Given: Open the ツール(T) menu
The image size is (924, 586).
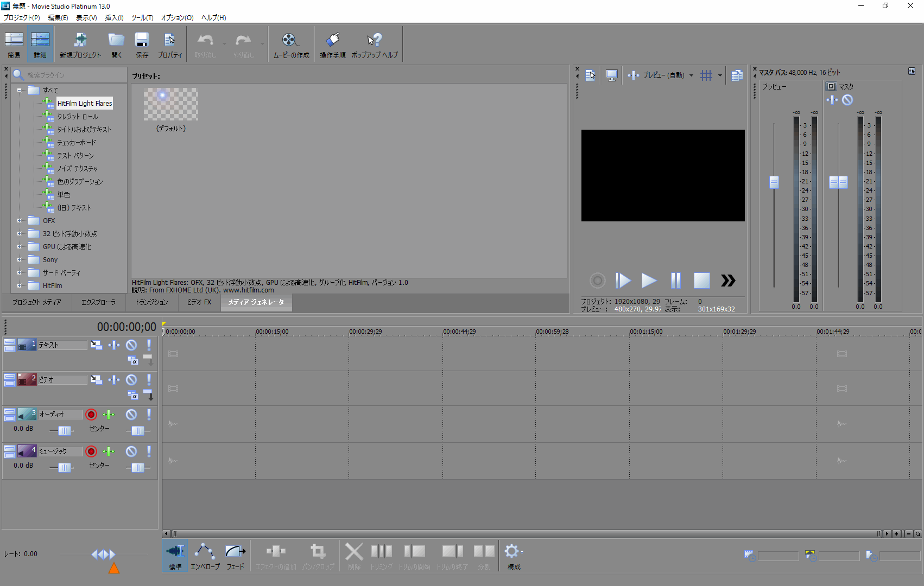Looking at the screenshot, I should click(x=142, y=18).
